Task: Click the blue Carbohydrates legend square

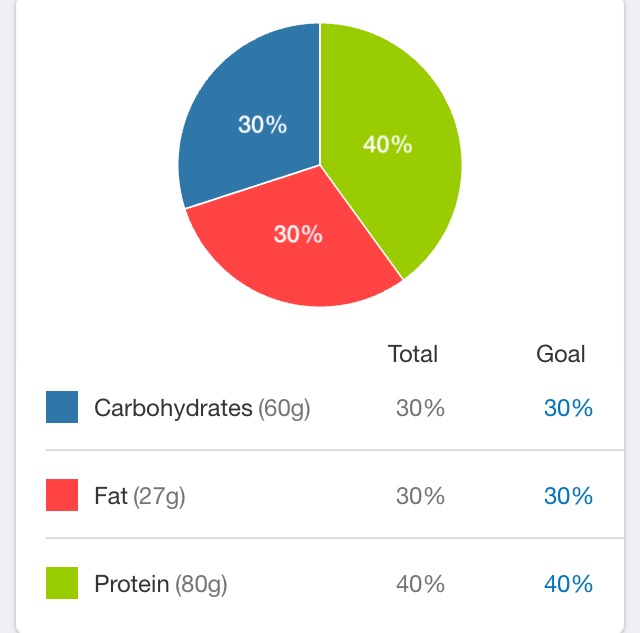Action: point(62,407)
